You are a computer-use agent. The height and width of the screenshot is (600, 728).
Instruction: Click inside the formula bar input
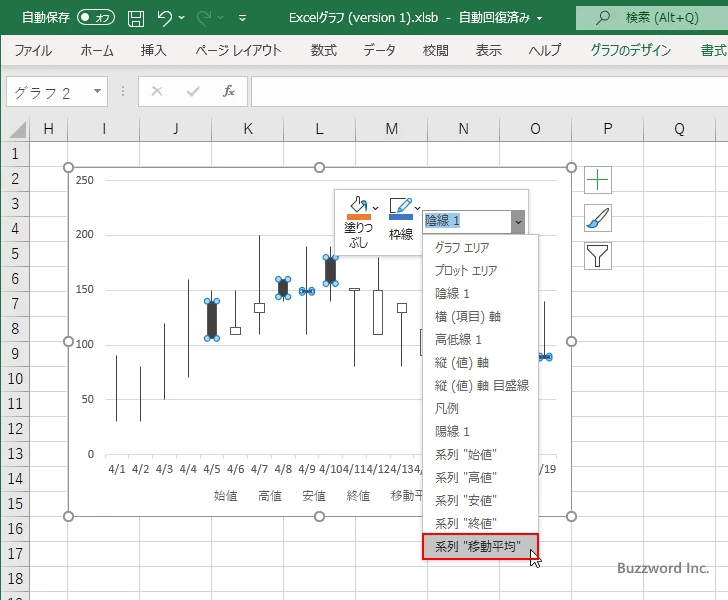point(489,91)
